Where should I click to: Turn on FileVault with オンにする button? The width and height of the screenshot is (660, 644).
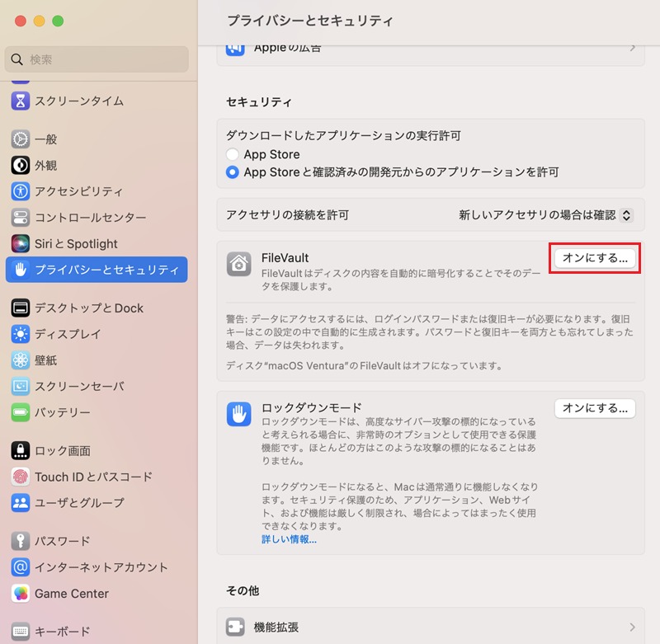(x=595, y=258)
